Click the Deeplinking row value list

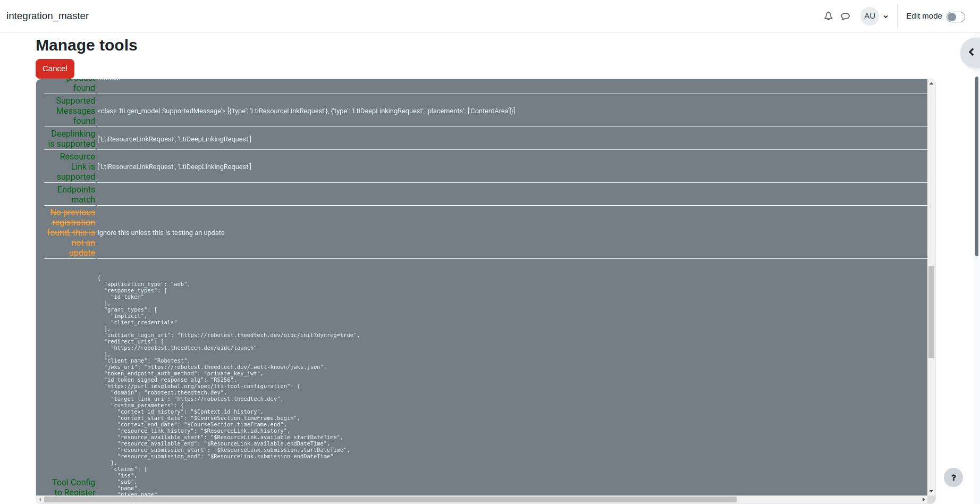[174, 139]
